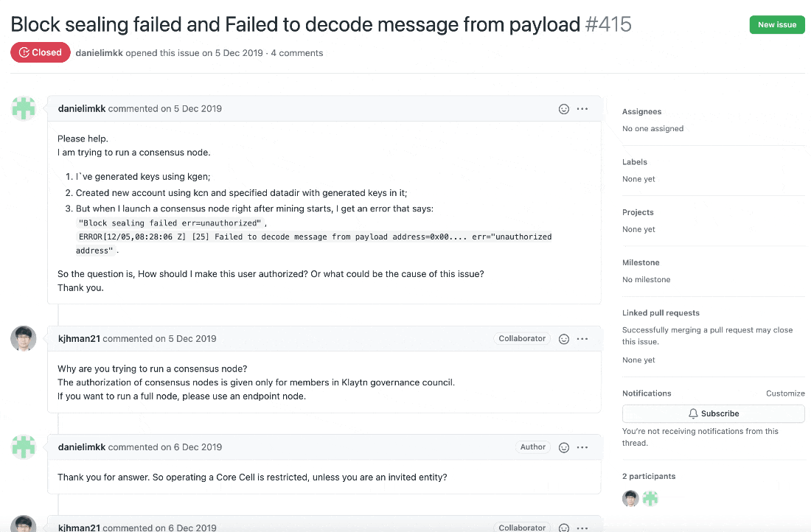The width and height of the screenshot is (811, 532).
Task: Open three-dot menu on danielimkk's 6 Dec comment
Action: click(x=582, y=448)
